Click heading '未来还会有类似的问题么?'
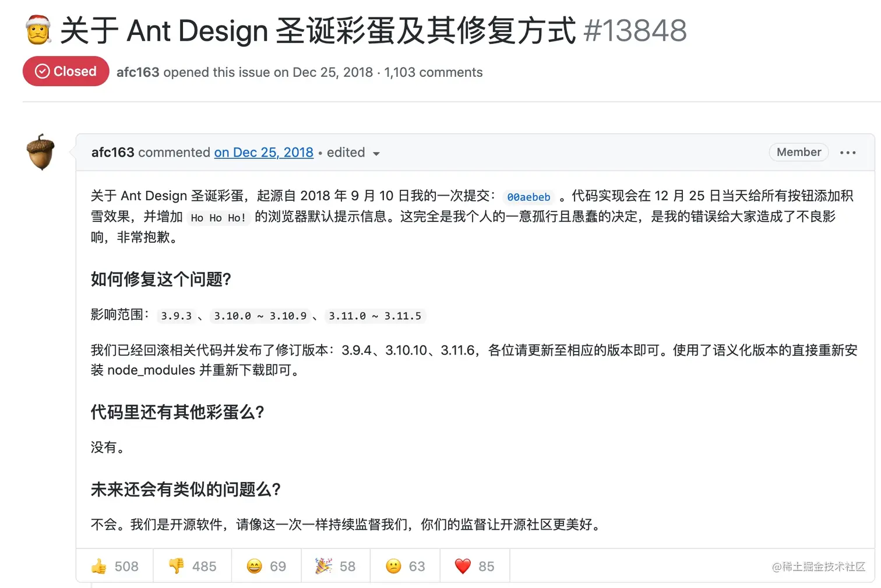This screenshot has height=588, width=881. point(186,489)
